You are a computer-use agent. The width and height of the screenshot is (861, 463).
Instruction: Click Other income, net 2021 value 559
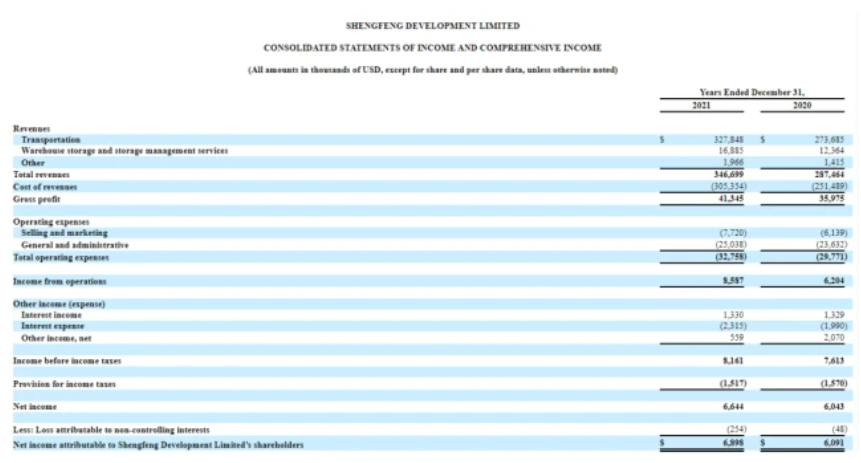(736, 338)
